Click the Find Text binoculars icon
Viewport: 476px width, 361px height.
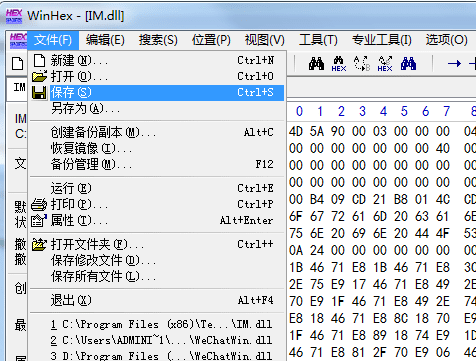click(x=316, y=63)
